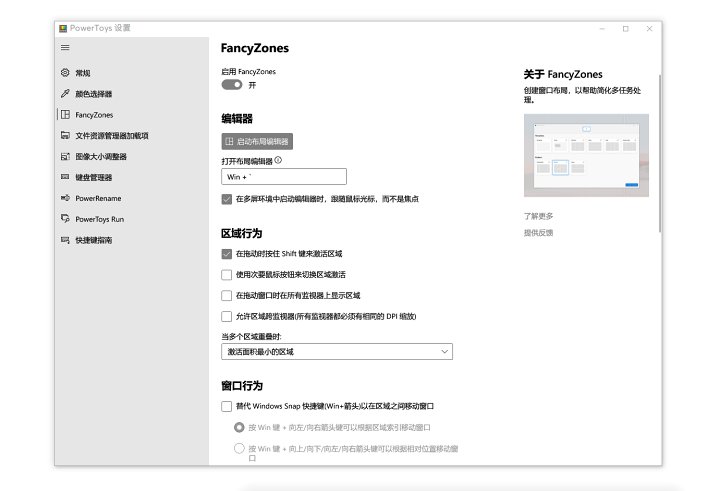Click the Win + ` shortcut input field

tap(283, 177)
